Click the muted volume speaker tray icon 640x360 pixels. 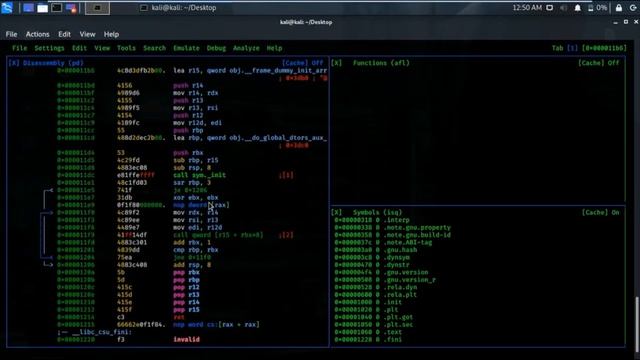pyautogui.click(x=564, y=8)
